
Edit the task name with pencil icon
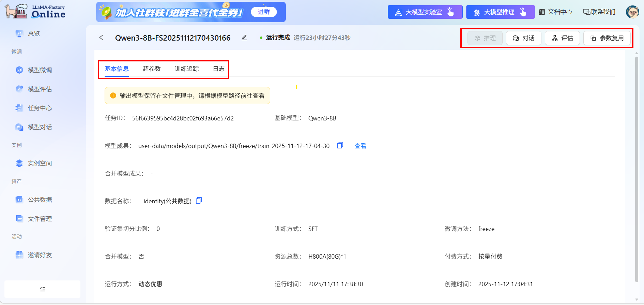click(x=244, y=38)
